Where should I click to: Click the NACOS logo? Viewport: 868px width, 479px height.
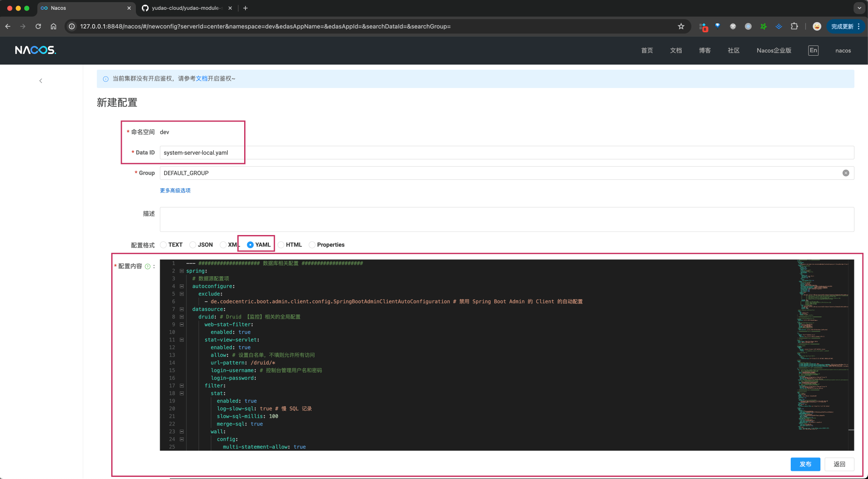pyautogui.click(x=35, y=50)
